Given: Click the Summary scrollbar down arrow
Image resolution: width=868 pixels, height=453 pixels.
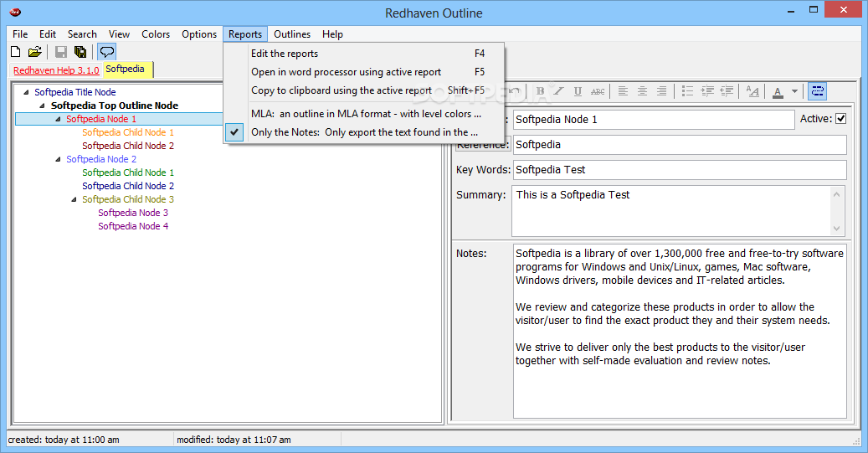Looking at the screenshot, I should pos(836,228).
